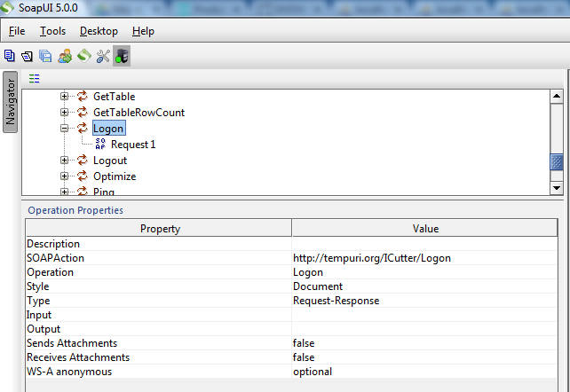Open the File menu
The image size is (570, 392).
click(x=17, y=31)
